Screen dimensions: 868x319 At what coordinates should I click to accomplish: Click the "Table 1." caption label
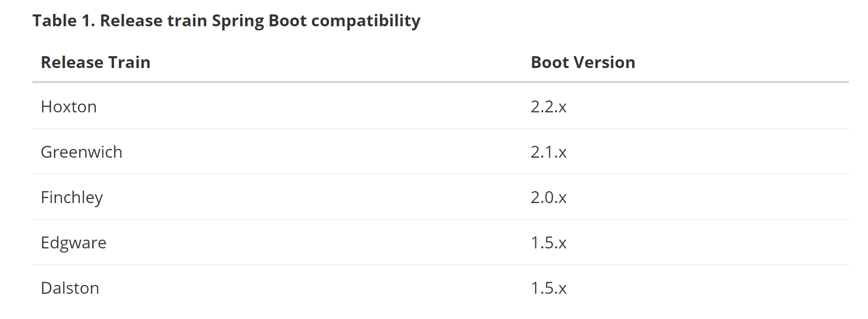pyautogui.click(x=63, y=21)
